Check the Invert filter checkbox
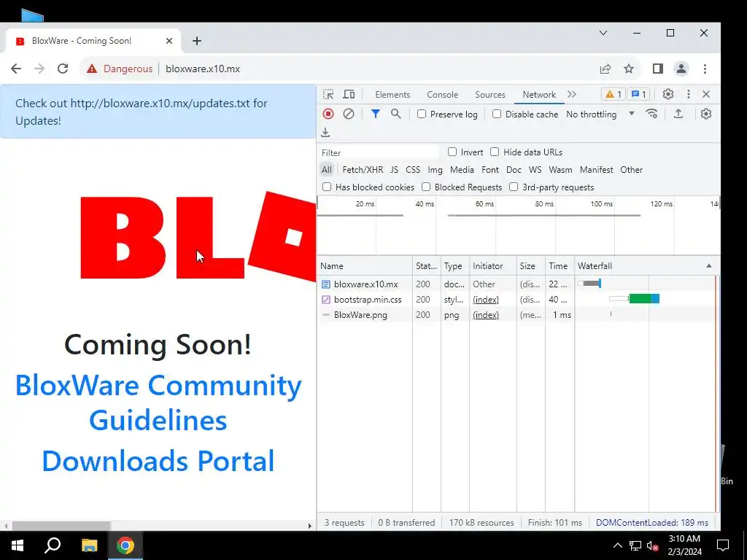The image size is (747, 560). [452, 152]
